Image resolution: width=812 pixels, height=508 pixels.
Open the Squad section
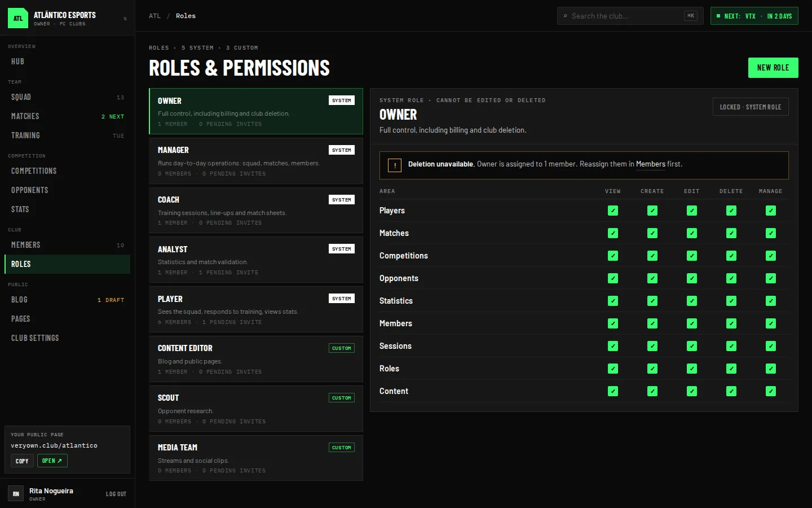68,97
